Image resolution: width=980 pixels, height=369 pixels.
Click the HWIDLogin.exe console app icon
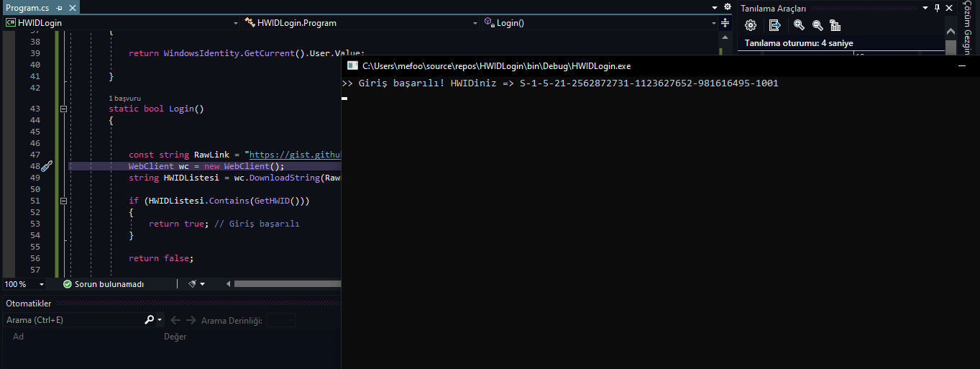click(352, 65)
